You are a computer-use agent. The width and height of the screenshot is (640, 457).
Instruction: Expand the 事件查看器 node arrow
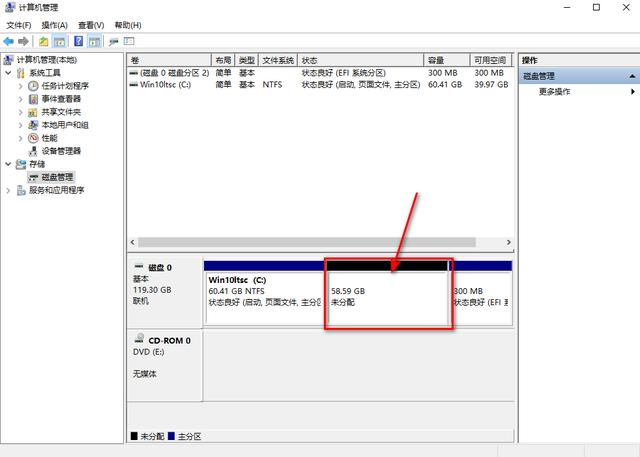point(20,99)
